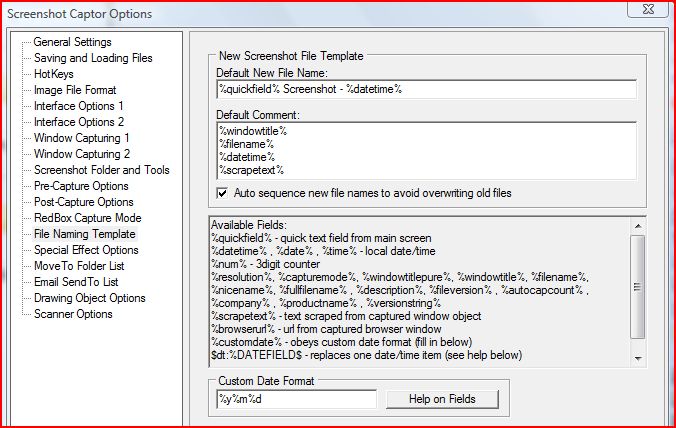Select Interface Options 1
676x428 pixels.
click(78, 106)
